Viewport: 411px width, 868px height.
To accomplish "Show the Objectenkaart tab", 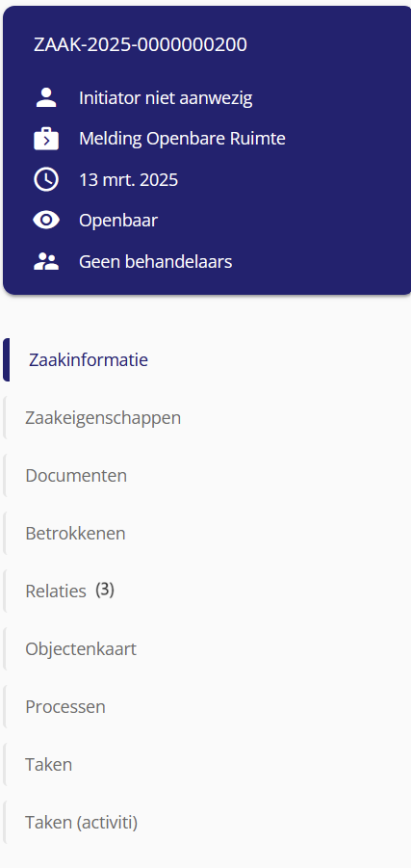I will coord(207,648).
